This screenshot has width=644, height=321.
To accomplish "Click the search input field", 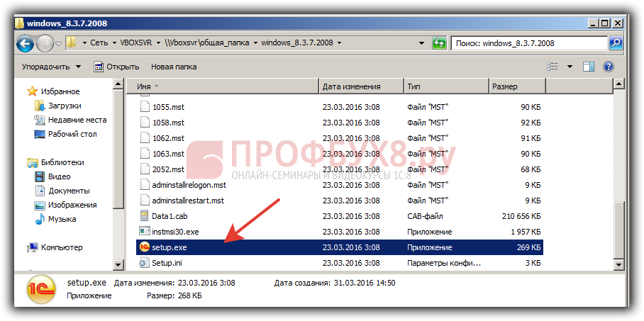I will (528, 43).
